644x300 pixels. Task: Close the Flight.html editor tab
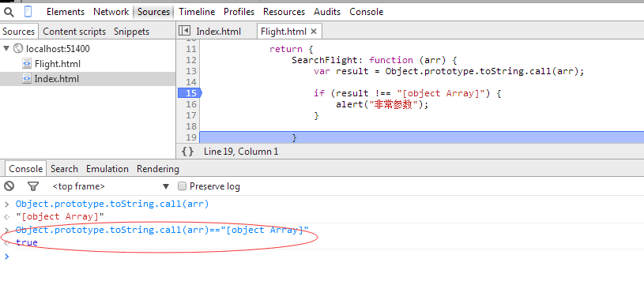[x=314, y=32]
